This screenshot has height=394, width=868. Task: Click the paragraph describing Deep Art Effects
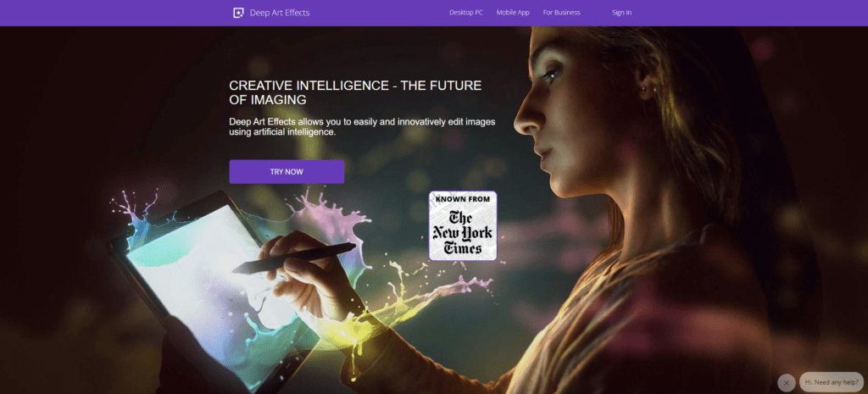pyautogui.click(x=362, y=127)
